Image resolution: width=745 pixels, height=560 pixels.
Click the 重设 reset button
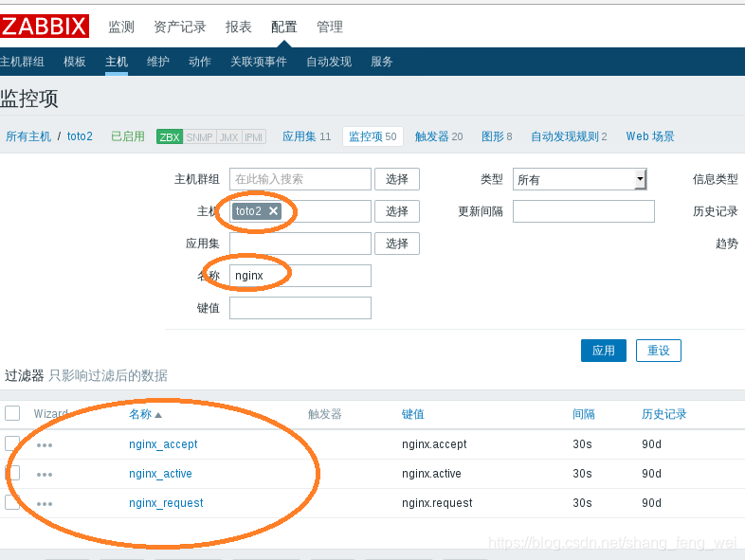(x=659, y=351)
